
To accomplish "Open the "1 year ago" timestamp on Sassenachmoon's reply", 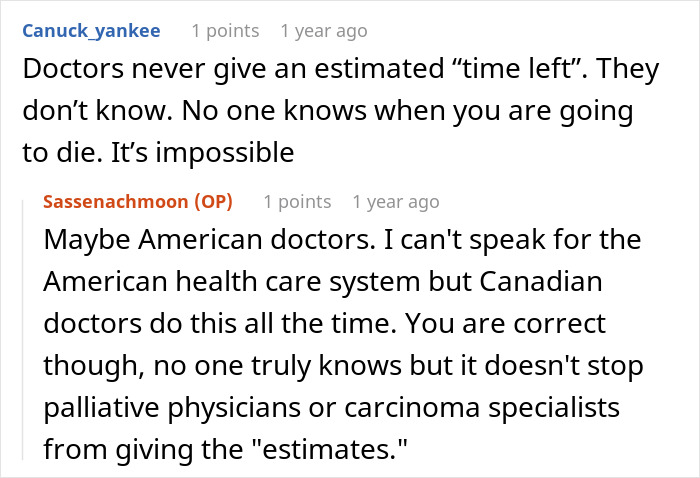I will point(395,202).
